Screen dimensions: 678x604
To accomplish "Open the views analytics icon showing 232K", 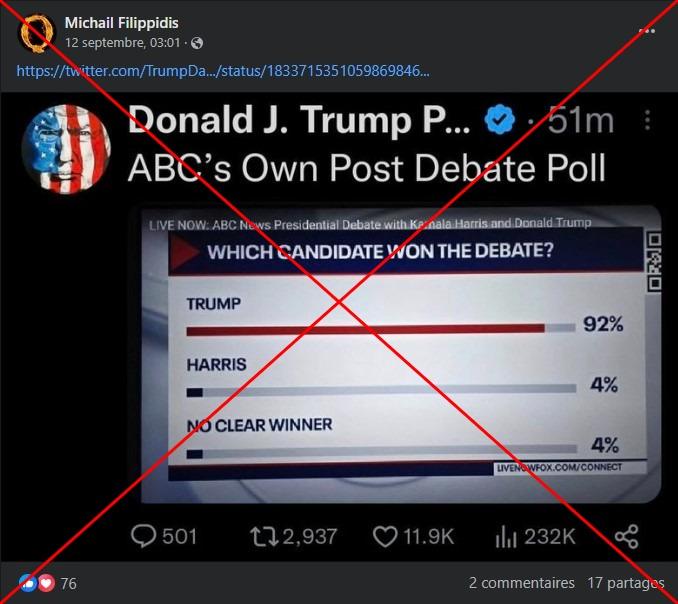I will tap(505, 537).
